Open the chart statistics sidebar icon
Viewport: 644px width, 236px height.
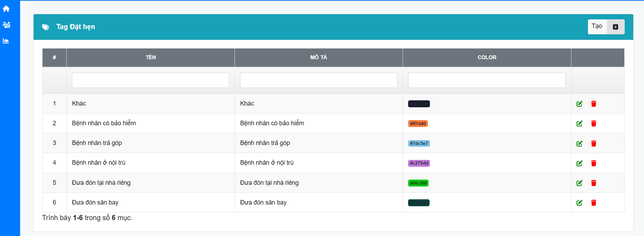click(x=6, y=41)
